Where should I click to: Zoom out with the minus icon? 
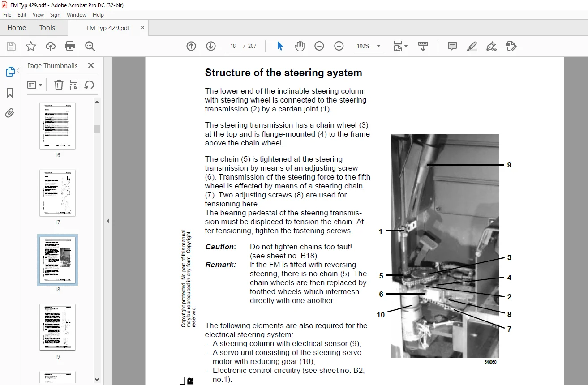coord(319,46)
